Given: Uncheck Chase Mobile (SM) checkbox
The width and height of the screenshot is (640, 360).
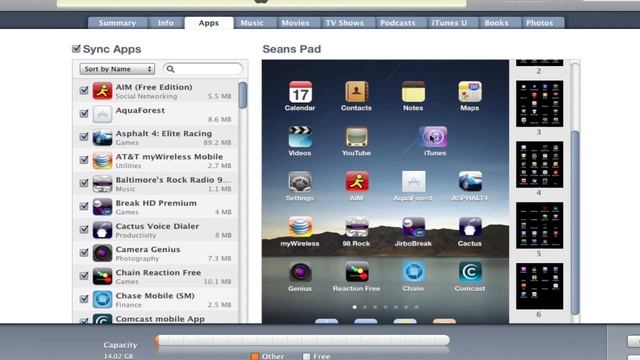Looking at the screenshot, I should [x=84, y=299].
